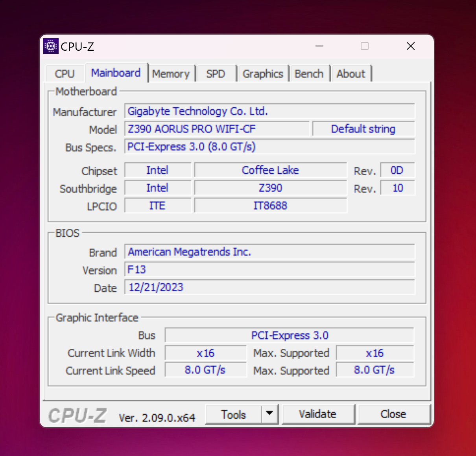The width and height of the screenshot is (476, 456).
Task: Click the Chipset Intel vendor field
Action: click(x=158, y=170)
